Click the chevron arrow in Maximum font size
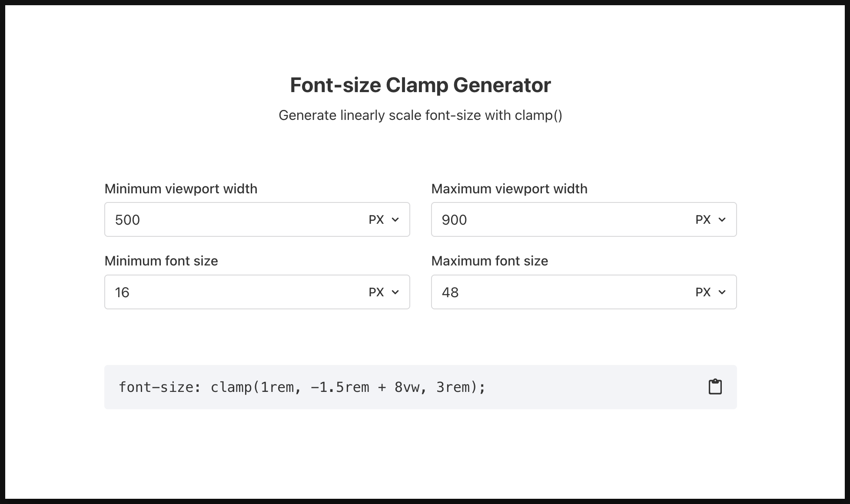The width and height of the screenshot is (850, 504). [x=722, y=292]
